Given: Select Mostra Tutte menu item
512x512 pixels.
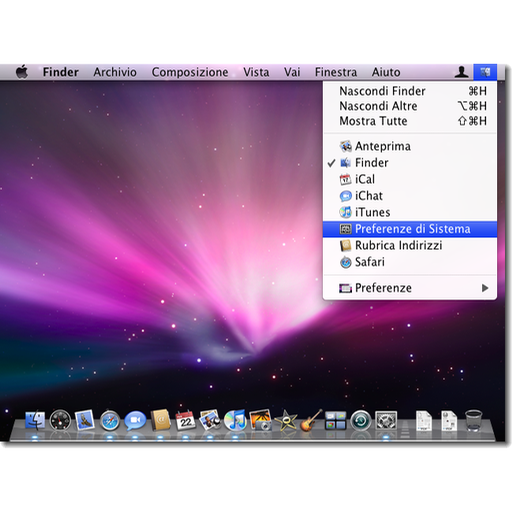Looking at the screenshot, I should pyautogui.click(x=410, y=121).
